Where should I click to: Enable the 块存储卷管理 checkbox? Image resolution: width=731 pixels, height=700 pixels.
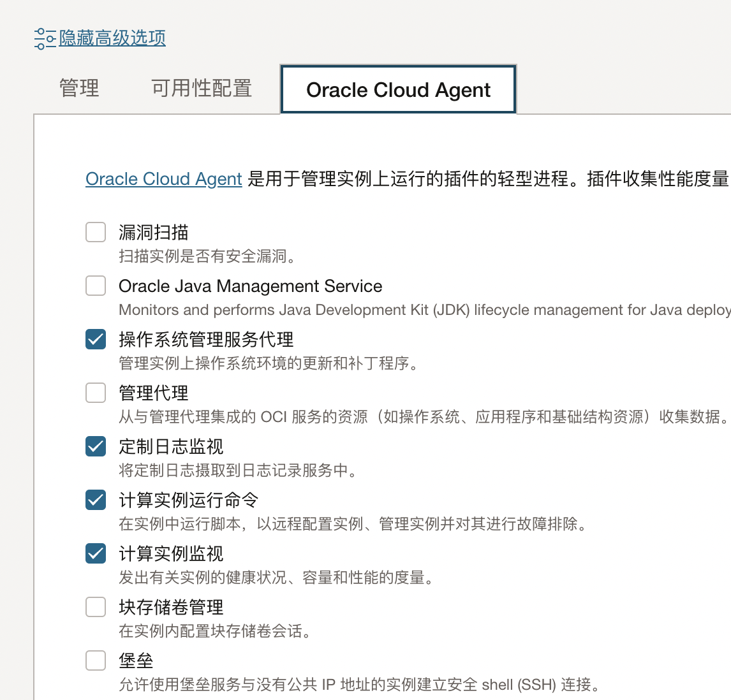[x=96, y=607]
